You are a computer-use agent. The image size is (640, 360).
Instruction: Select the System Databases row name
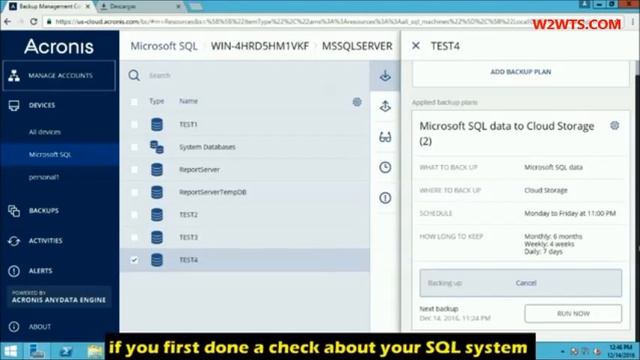click(x=207, y=147)
